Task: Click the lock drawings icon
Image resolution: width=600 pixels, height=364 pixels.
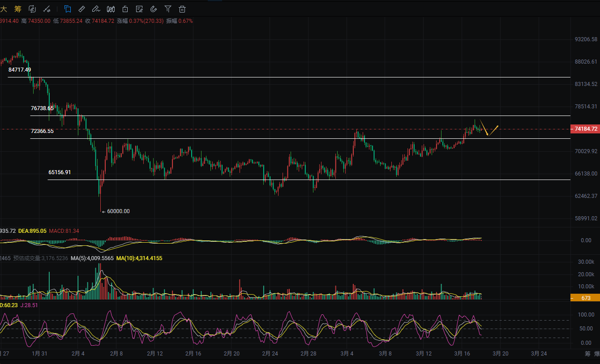Action: pos(125,9)
